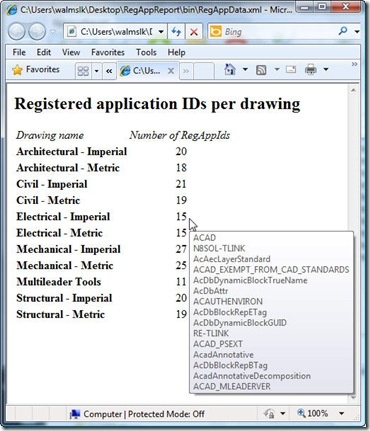
Task: Click the Refresh page icon
Action: pos(176,32)
